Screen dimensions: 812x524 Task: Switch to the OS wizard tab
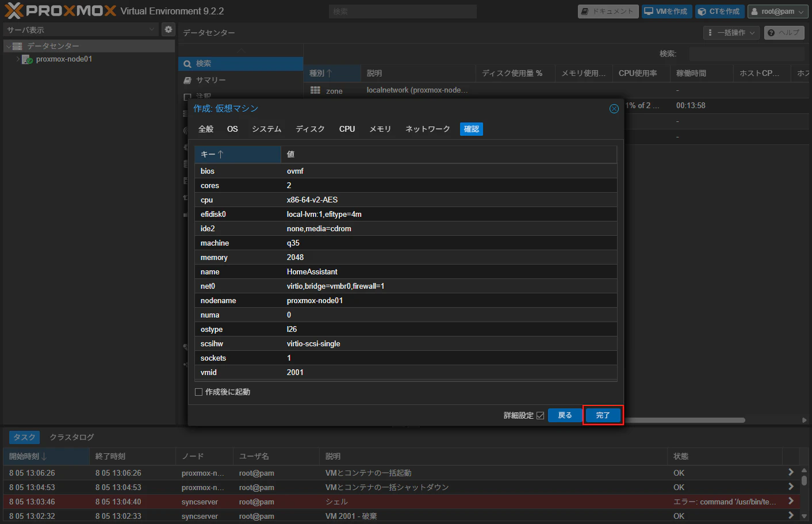click(232, 129)
